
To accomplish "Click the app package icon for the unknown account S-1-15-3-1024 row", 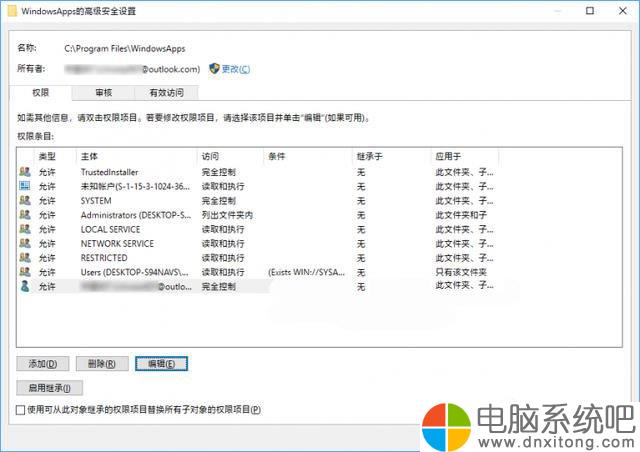I will tap(25, 186).
